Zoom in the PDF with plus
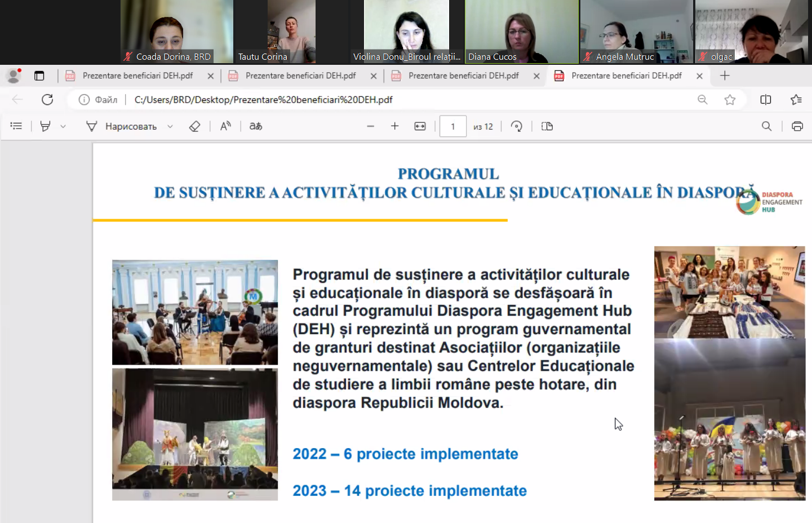The width and height of the screenshot is (812, 523). pyautogui.click(x=394, y=126)
